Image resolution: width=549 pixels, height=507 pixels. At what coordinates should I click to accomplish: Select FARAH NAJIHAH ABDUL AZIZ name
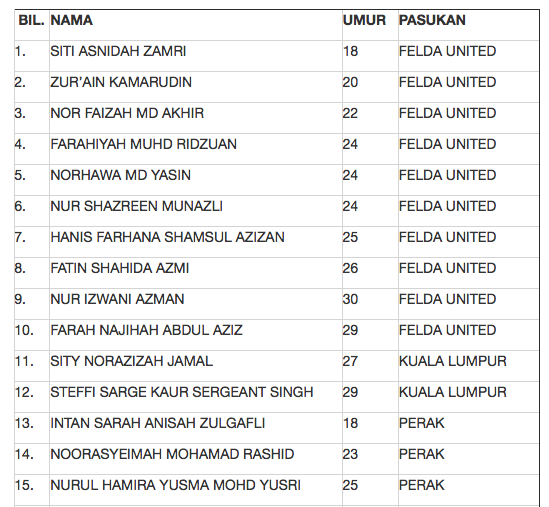146,330
